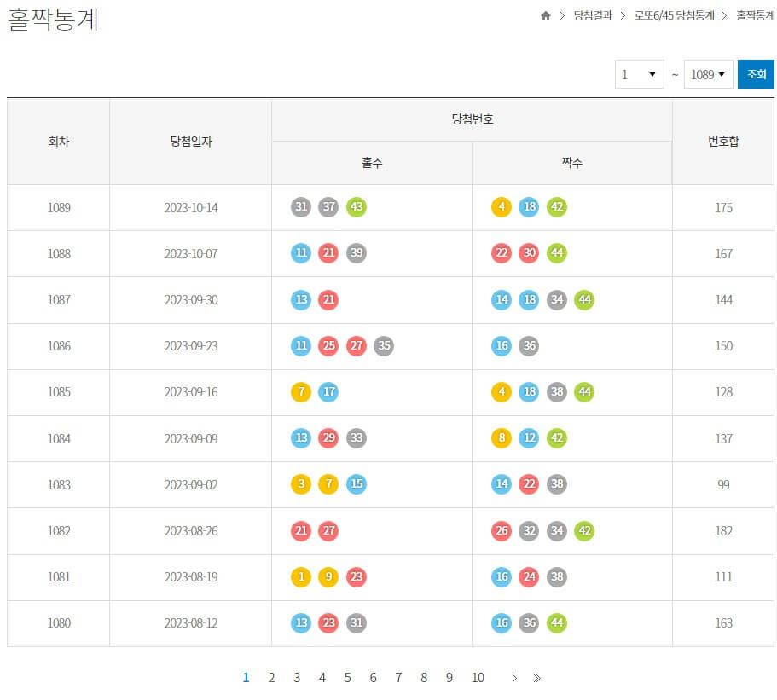
Task: Click ball 24 in round 1081
Action: click(x=530, y=576)
